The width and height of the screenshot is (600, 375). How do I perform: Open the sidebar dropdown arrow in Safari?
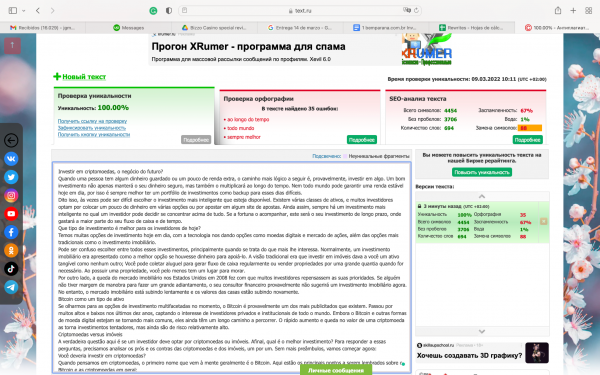(24, 11)
